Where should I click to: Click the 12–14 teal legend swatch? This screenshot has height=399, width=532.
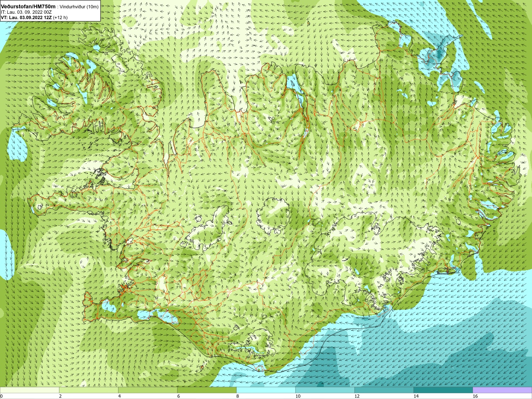384,390
